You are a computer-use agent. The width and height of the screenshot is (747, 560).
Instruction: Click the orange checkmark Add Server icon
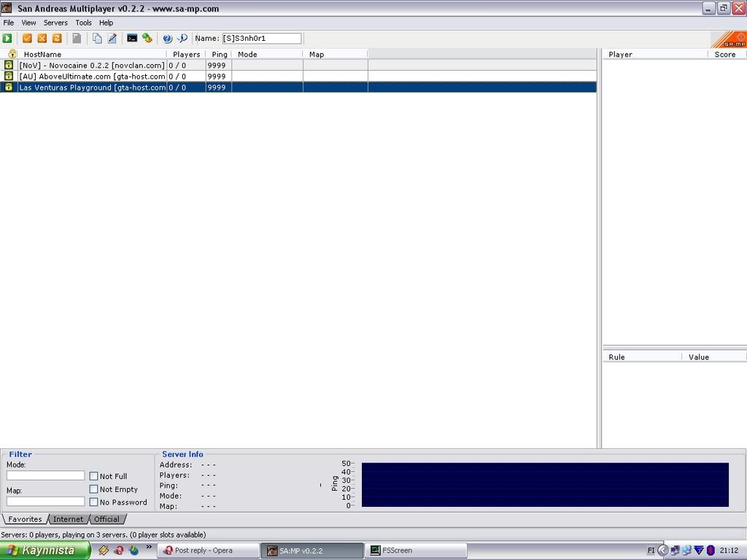tap(27, 39)
